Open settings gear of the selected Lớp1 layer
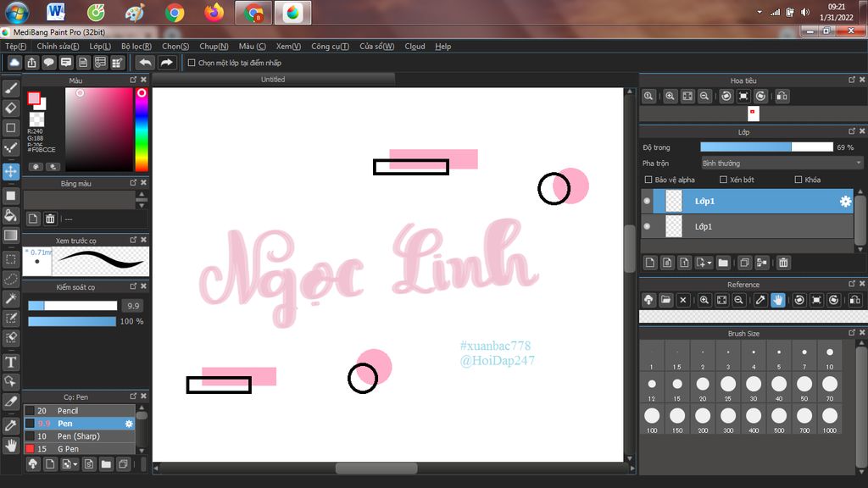This screenshot has width=868, height=488. coord(844,201)
